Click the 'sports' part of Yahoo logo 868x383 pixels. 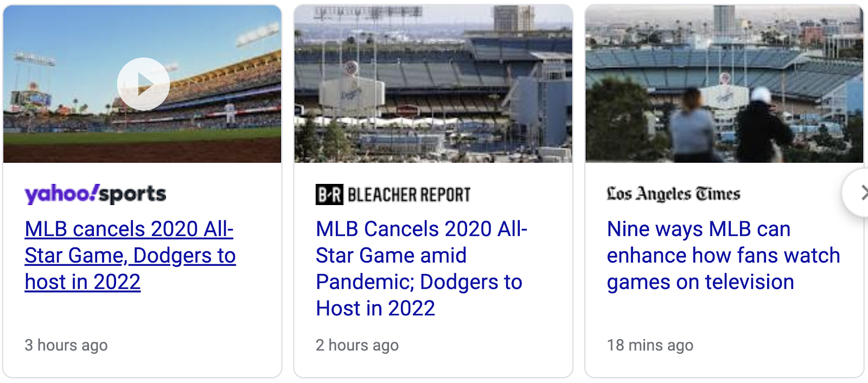132,194
